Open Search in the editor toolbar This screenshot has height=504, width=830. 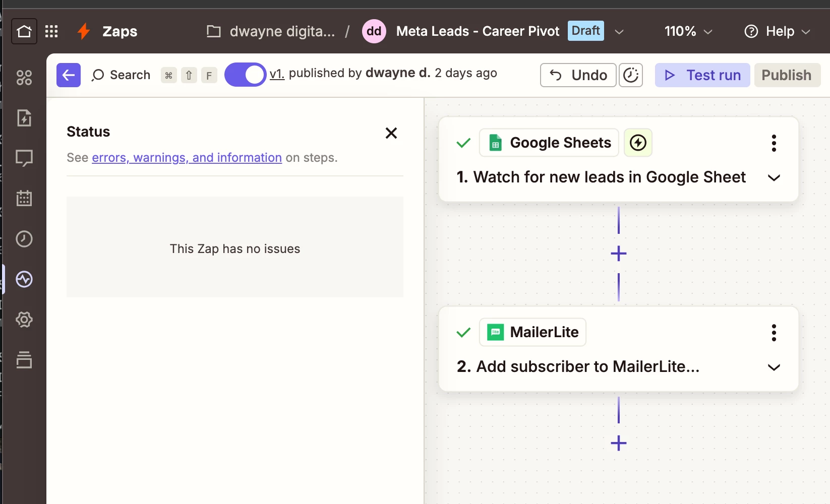click(x=121, y=75)
